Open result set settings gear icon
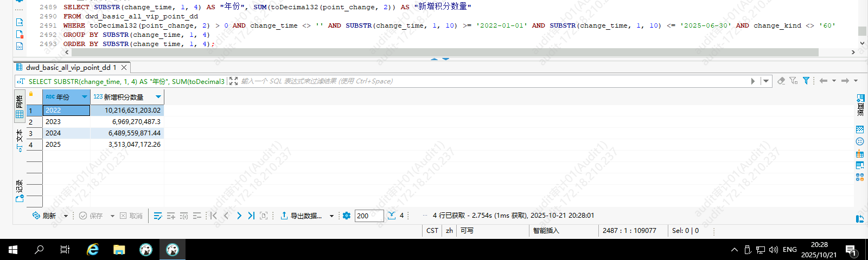 347,216
